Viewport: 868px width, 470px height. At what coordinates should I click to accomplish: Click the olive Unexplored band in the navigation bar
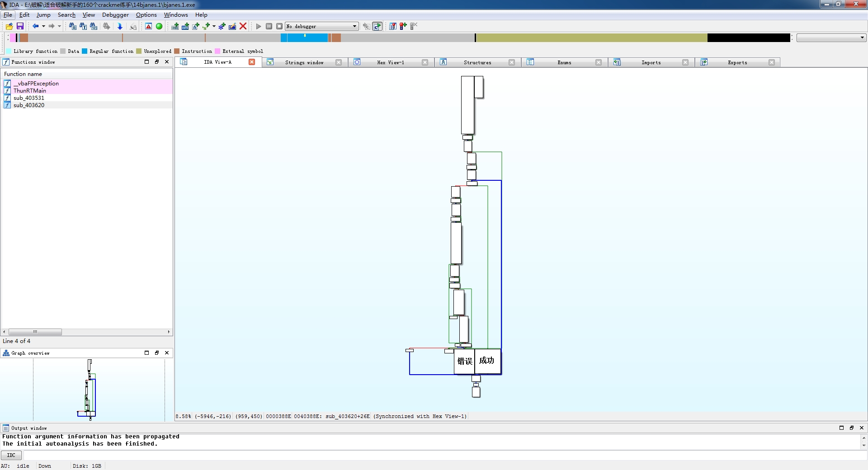592,38
